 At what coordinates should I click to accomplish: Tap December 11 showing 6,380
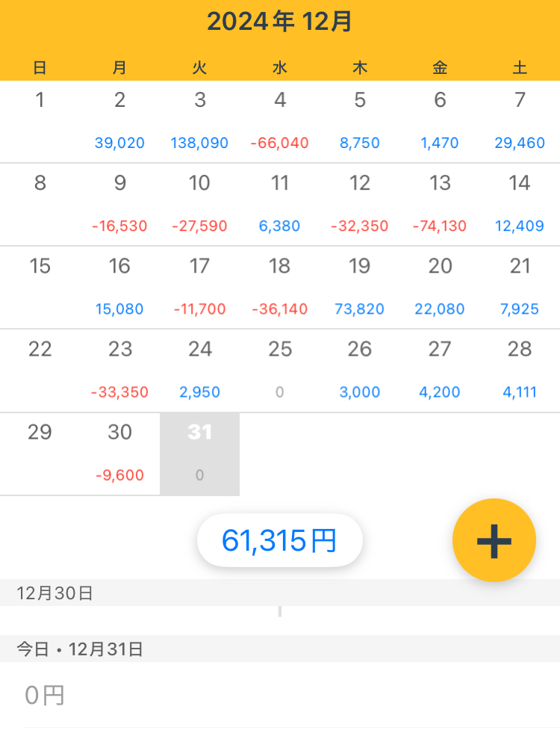[x=280, y=205]
